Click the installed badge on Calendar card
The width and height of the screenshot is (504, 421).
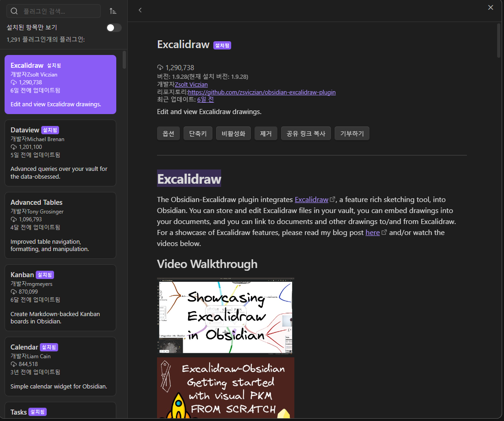tap(49, 347)
